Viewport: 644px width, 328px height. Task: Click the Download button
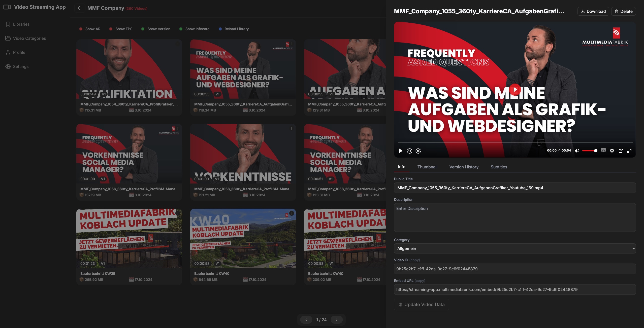coord(593,11)
